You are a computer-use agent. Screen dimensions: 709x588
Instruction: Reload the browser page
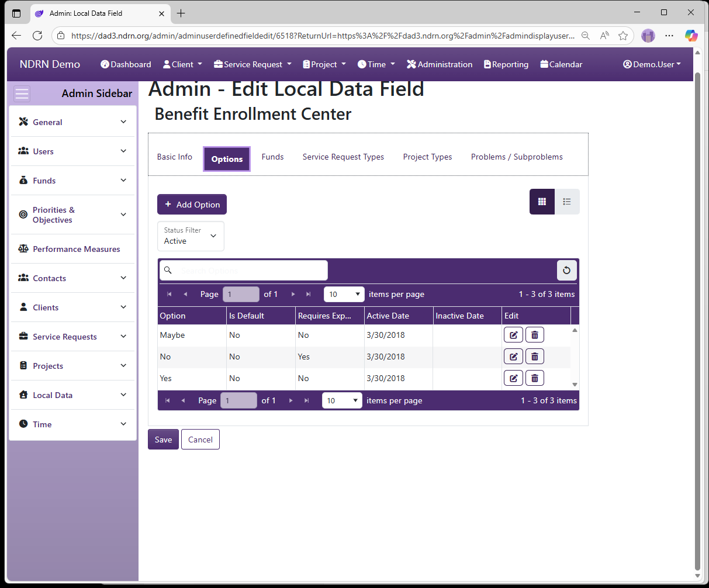tap(37, 36)
